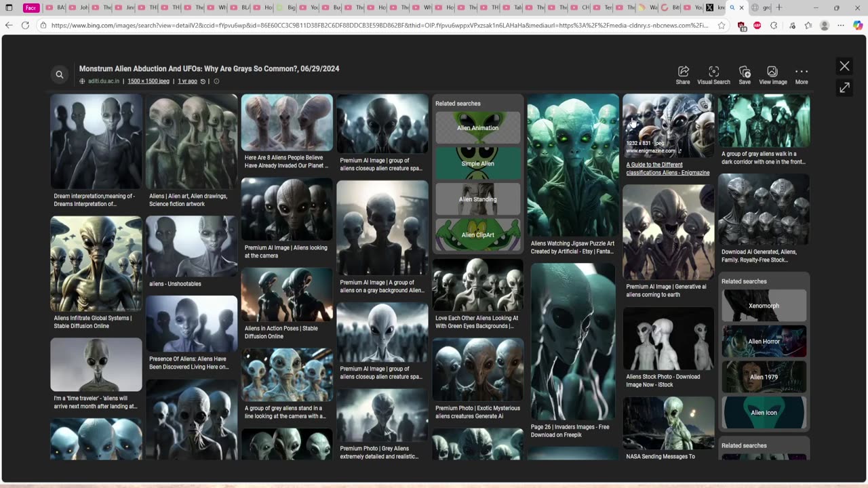Refresh the current browser page
This screenshot has height=488, width=868.
point(25,25)
